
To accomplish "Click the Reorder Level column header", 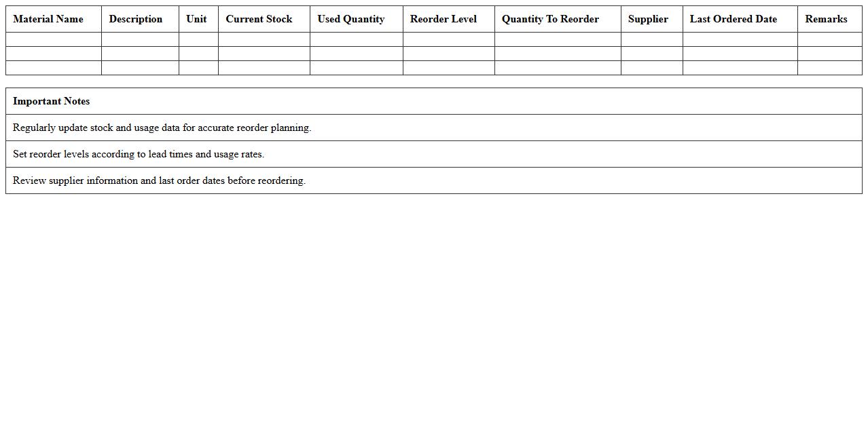I will click(x=443, y=19).
